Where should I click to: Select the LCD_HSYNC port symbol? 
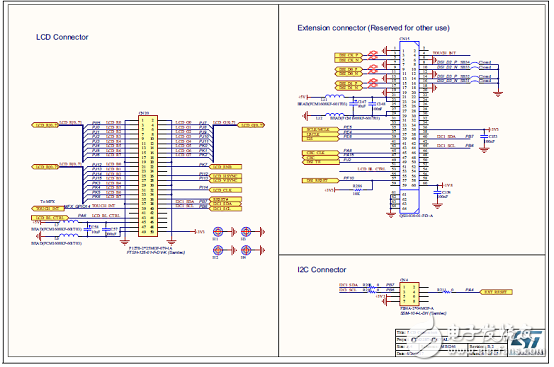coord(225,176)
